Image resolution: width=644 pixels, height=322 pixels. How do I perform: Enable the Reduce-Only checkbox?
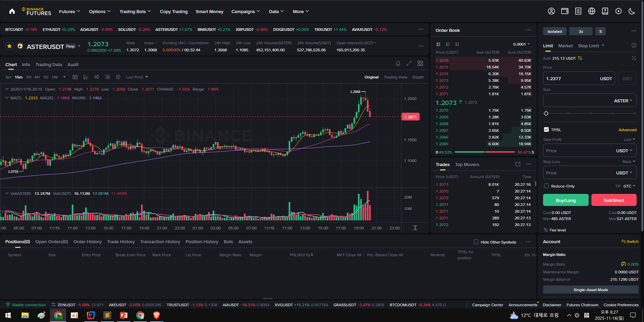coord(546,186)
